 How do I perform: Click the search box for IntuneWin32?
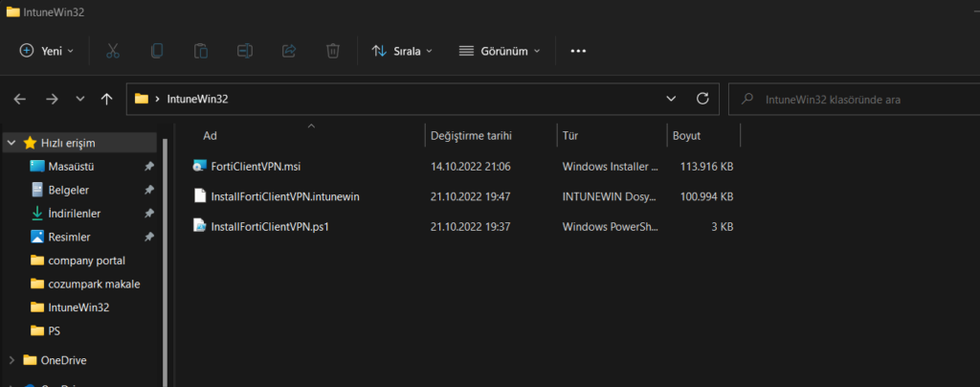[x=854, y=99]
